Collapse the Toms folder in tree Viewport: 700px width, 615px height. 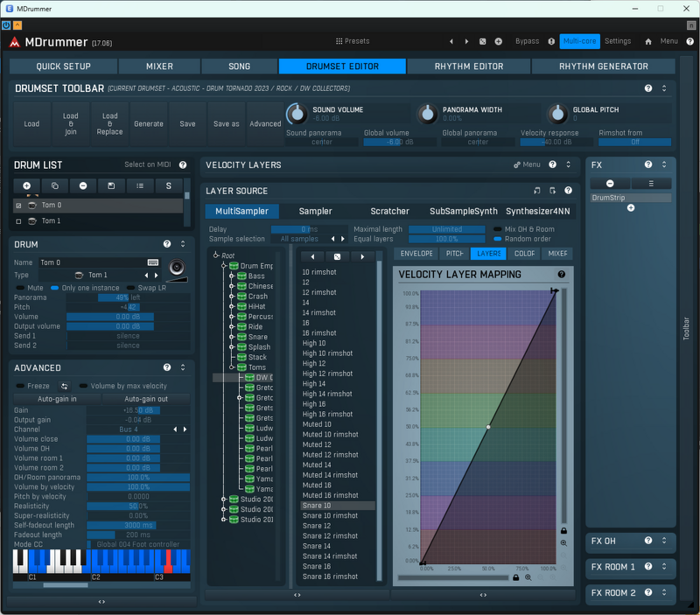tap(232, 367)
